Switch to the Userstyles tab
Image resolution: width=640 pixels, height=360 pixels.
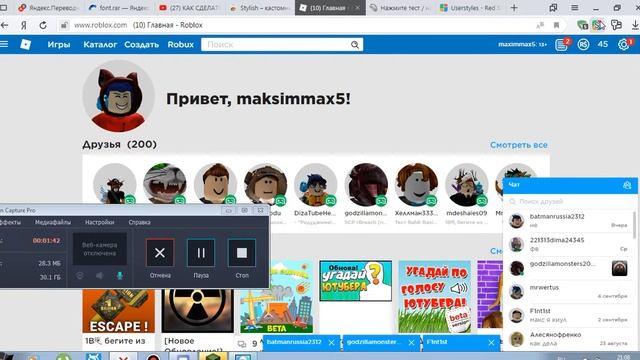tap(470, 8)
